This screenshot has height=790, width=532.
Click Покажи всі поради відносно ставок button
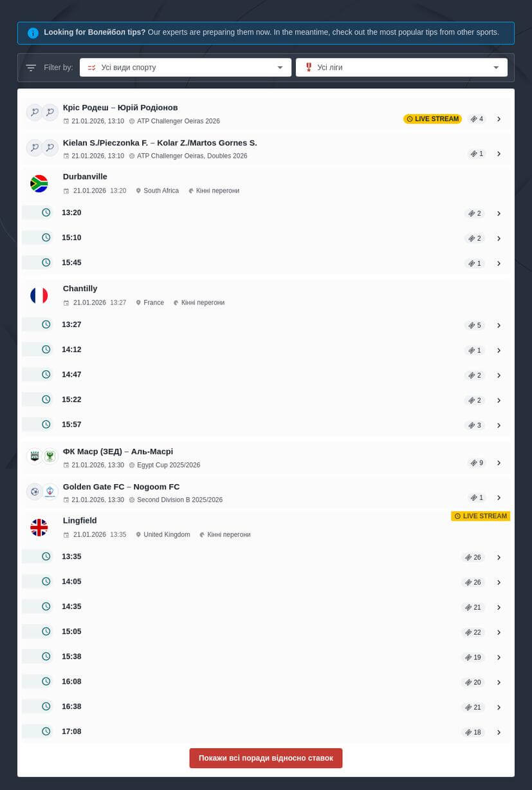[x=266, y=758]
